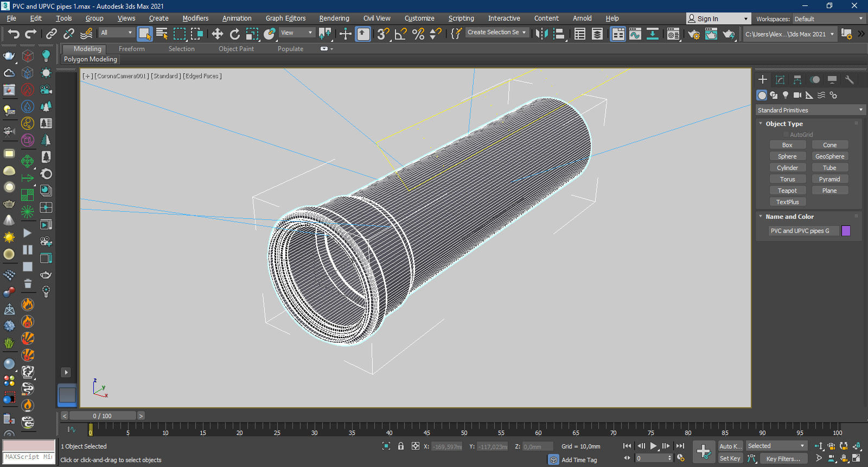
Task: Open the Selected key filter dropdown
Action: [x=776, y=446]
